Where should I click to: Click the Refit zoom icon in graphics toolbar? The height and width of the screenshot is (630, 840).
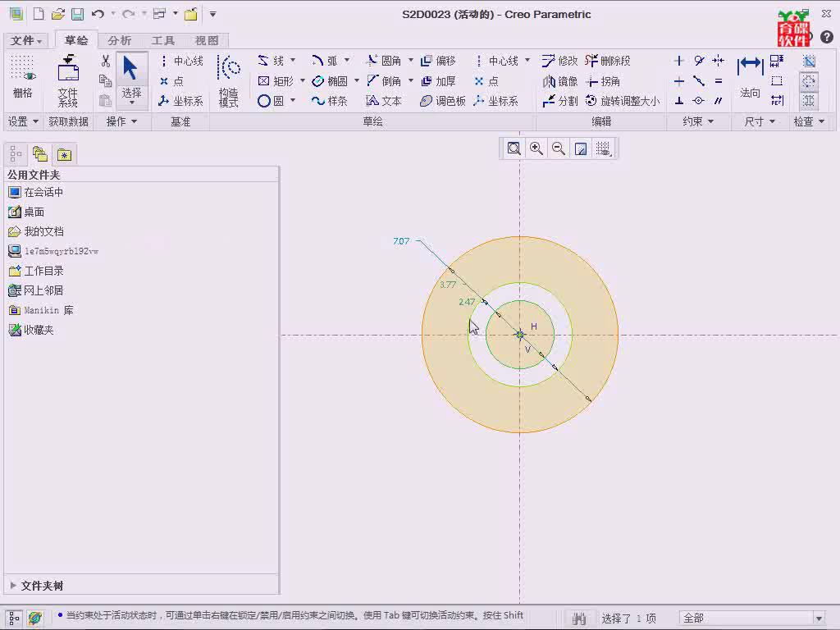tap(514, 148)
